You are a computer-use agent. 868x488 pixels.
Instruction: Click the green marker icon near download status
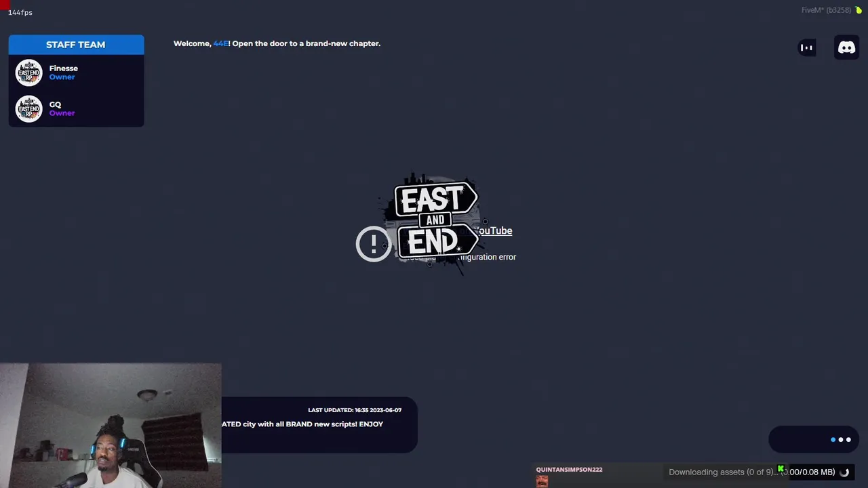(781, 468)
